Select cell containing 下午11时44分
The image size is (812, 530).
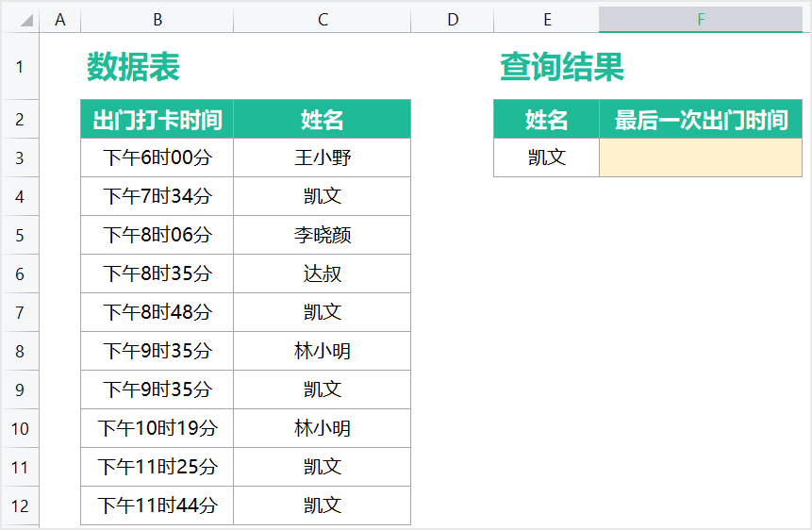tap(157, 505)
